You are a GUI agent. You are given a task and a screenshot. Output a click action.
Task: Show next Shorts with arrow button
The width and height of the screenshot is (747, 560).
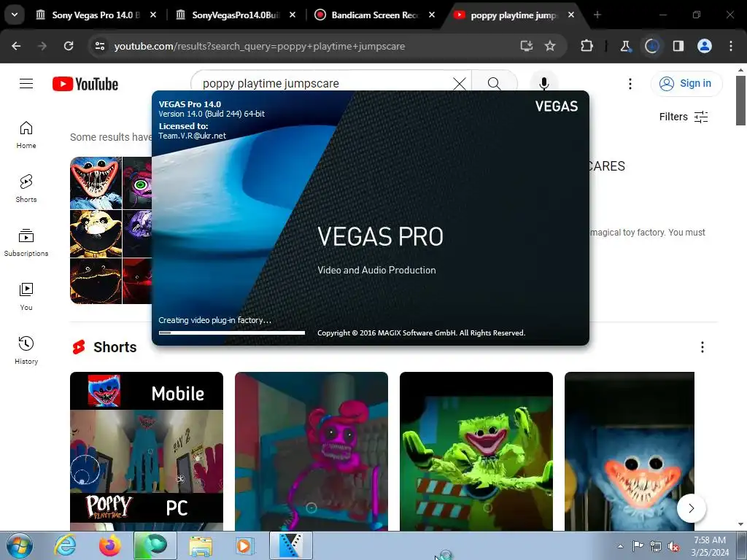[x=691, y=508]
